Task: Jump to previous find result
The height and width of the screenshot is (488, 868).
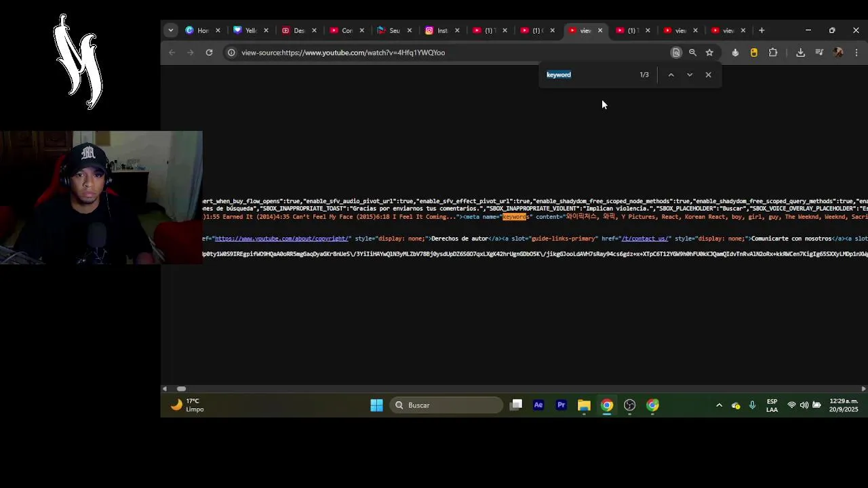Action: click(671, 75)
